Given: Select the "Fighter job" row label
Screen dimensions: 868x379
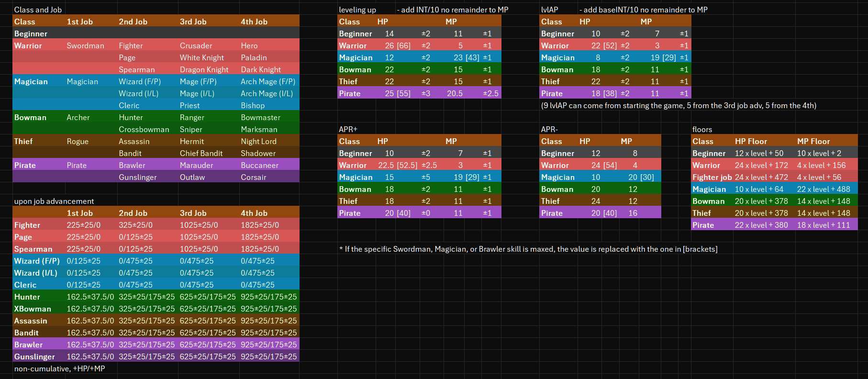Looking at the screenshot, I should point(712,177).
